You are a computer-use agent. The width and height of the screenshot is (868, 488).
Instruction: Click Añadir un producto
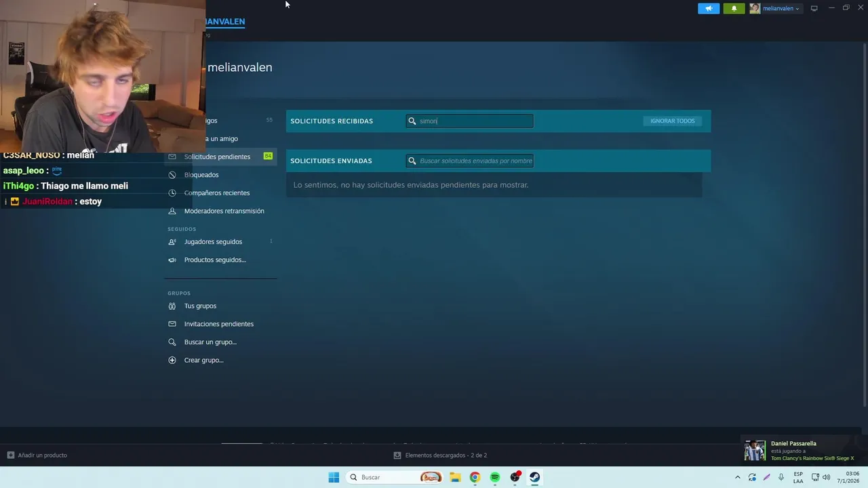pos(42,455)
